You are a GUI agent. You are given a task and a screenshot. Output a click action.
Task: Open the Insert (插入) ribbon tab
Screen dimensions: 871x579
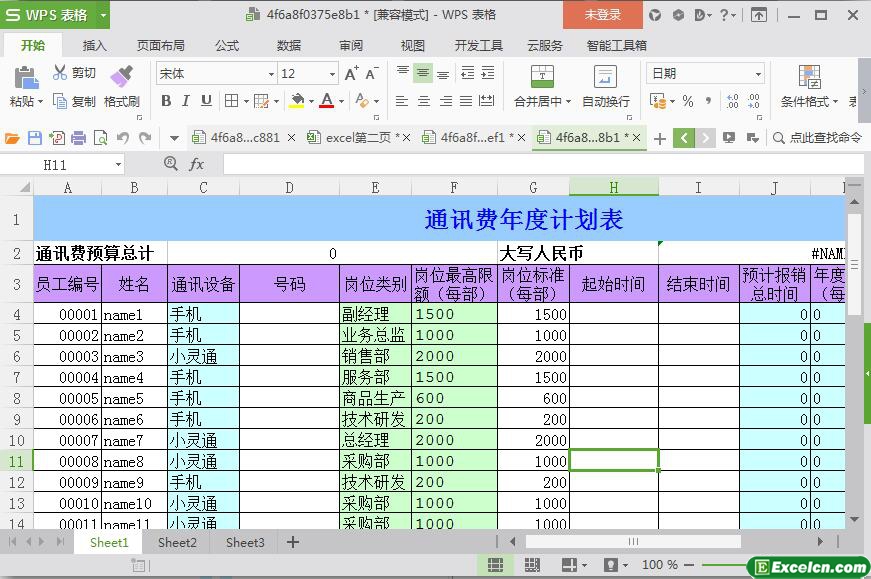94,45
